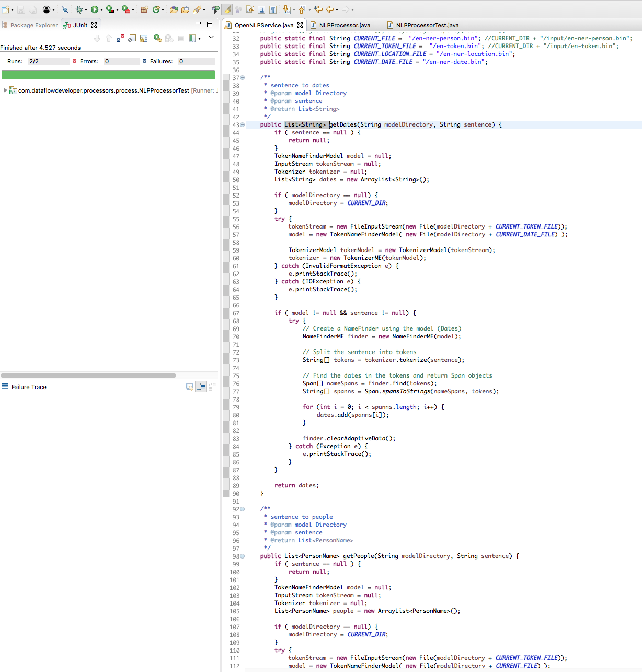
Task: Switch to the Package Explorer tab
Action: [x=34, y=25]
